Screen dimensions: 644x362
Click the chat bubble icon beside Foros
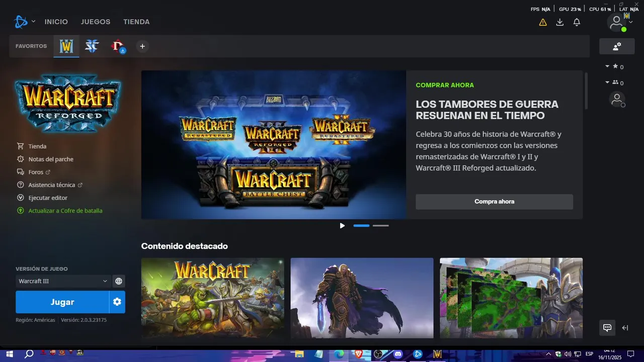click(21, 172)
